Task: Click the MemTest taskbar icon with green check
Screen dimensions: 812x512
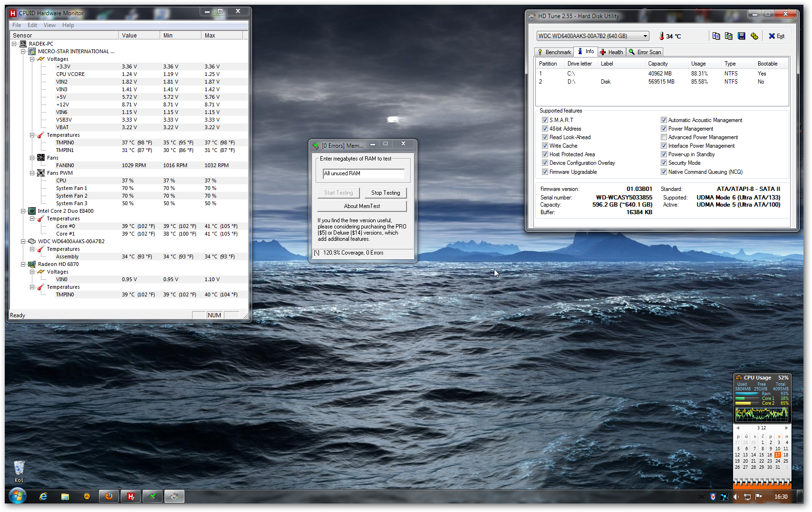Action: click(153, 496)
